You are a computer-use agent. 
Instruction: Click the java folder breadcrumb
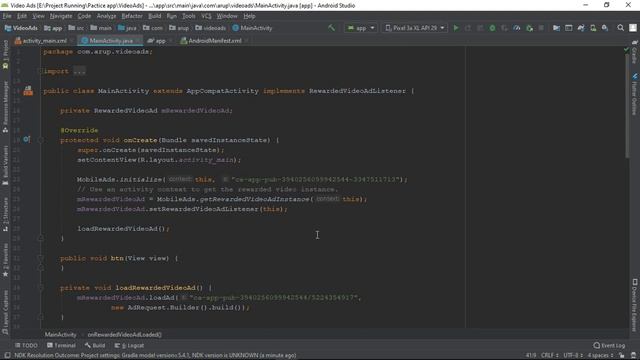click(x=127, y=28)
